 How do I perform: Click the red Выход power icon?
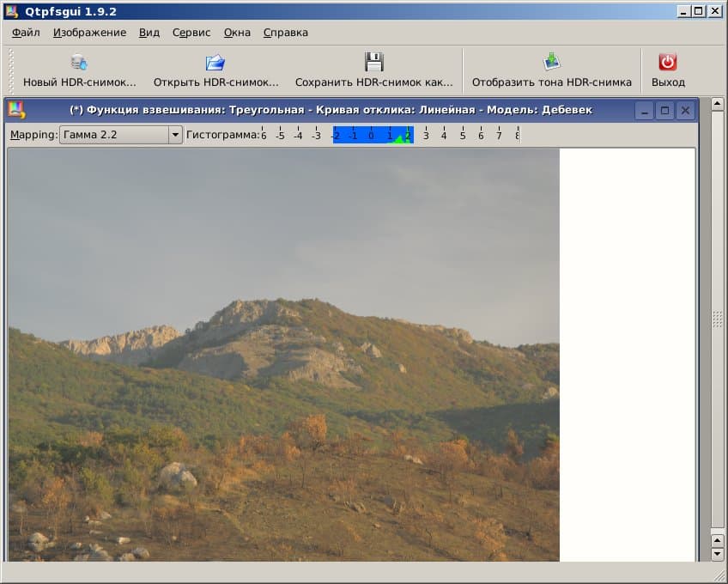pyautogui.click(x=668, y=62)
